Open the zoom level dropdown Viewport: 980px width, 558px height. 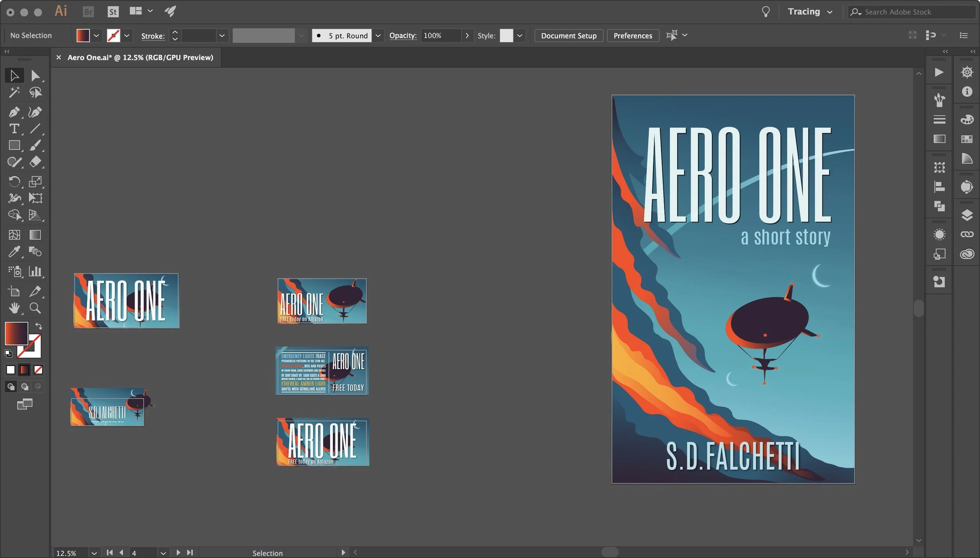tap(94, 553)
